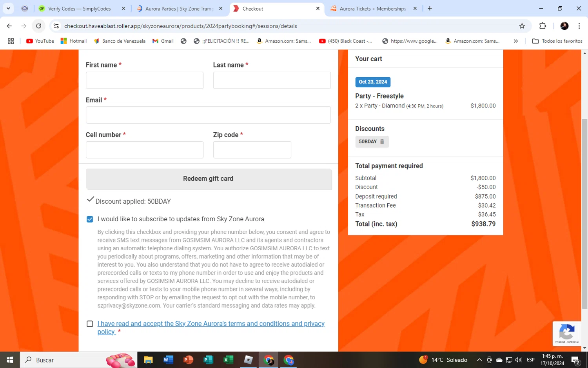Screen dimensions: 588x368
Task: Open the volume control in system tray
Action: 518,360
